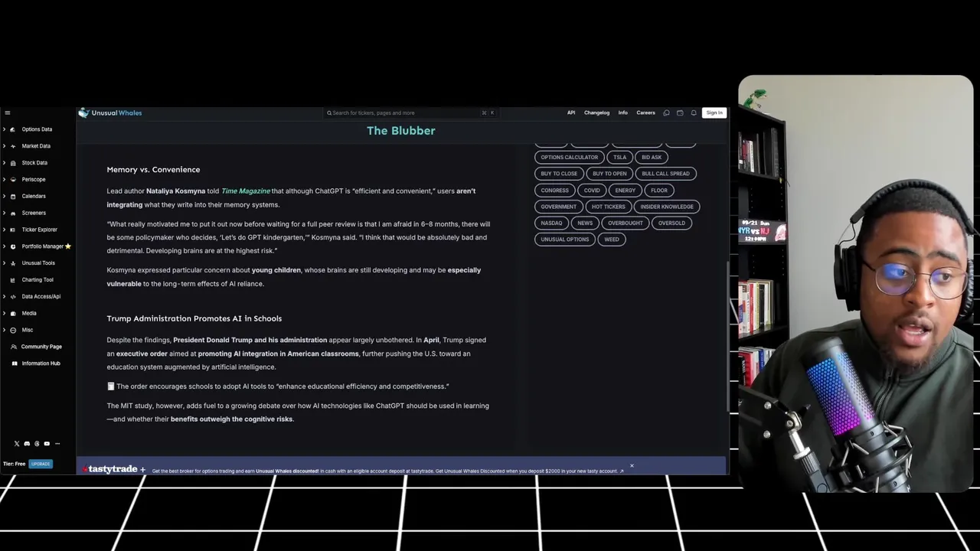Image resolution: width=980 pixels, height=551 pixels.
Task: Click the external-link arrow ending the tastytrade banner
Action: coord(621,471)
